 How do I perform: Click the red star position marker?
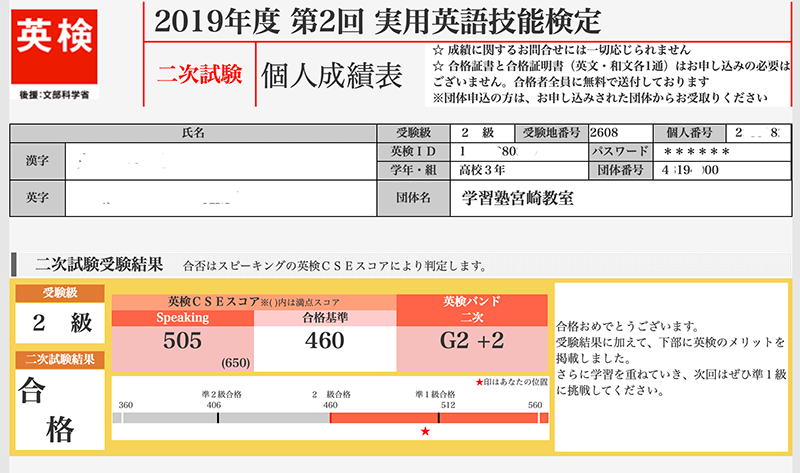pos(425,431)
